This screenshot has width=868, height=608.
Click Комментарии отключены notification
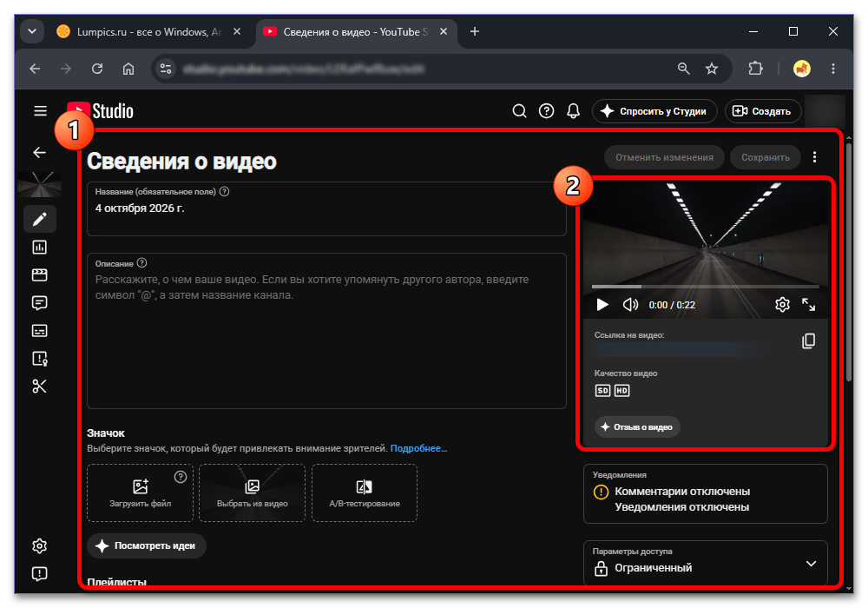click(x=682, y=491)
